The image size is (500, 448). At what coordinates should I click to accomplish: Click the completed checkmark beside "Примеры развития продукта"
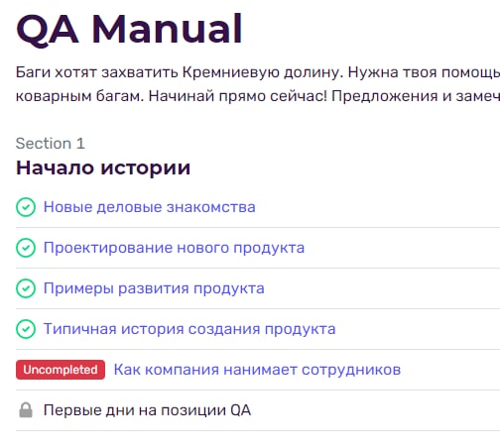pyautogui.click(x=26, y=288)
